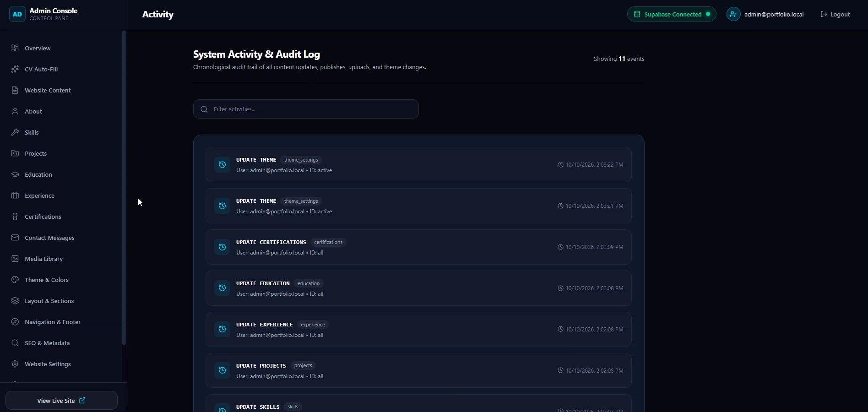The height and width of the screenshot is (412, 868).
Task: Click the CV Auto-Fill sparkle icon
Action: pyautogui.click(x=15, y=69)
